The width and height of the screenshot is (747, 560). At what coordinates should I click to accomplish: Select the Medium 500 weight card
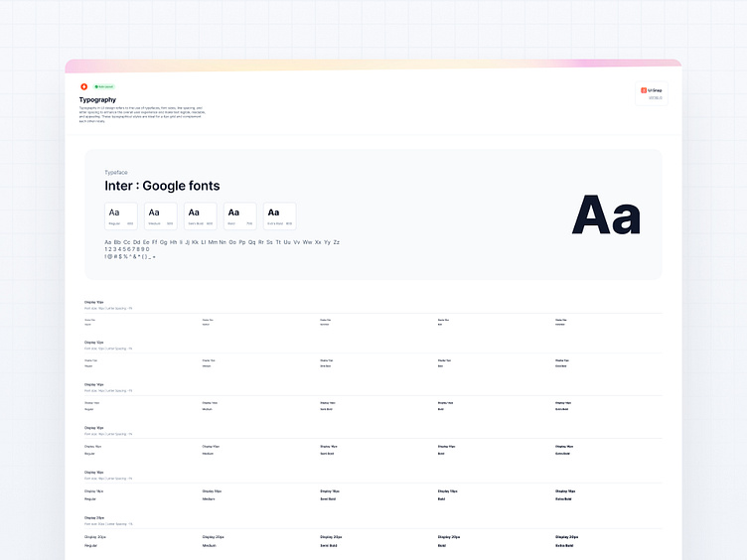[x=161, y=216]
